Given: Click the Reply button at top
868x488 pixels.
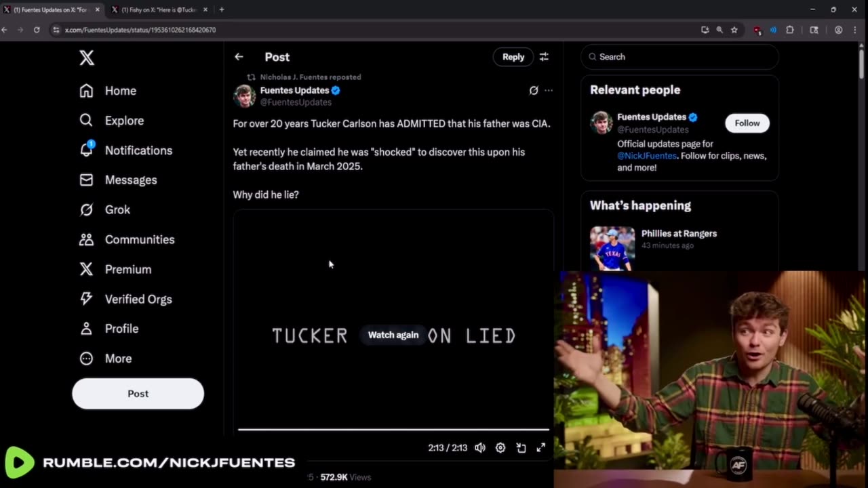Looking at the screenshot, I should pos(513,57).
